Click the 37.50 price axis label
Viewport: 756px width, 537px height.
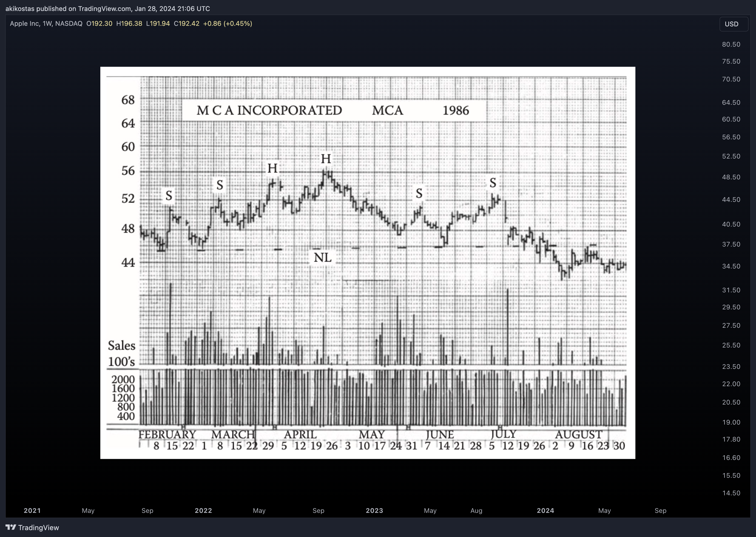click(731, 244)
